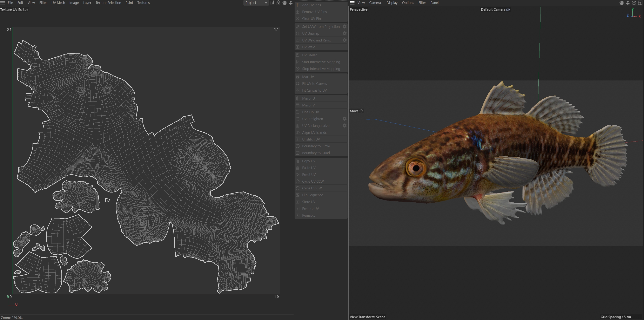Open the Project mode dropdown

click(x=256, y=3)
